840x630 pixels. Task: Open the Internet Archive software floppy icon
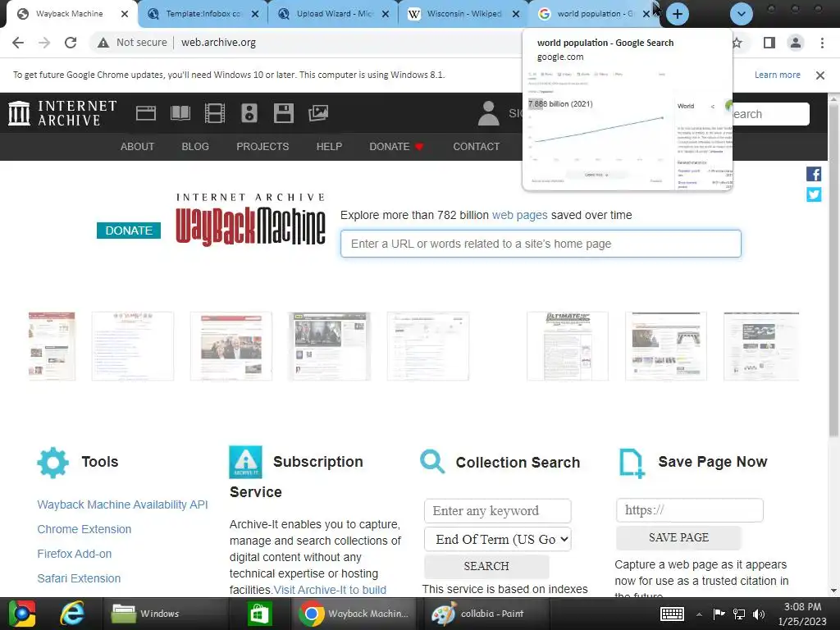click(283, 113)
